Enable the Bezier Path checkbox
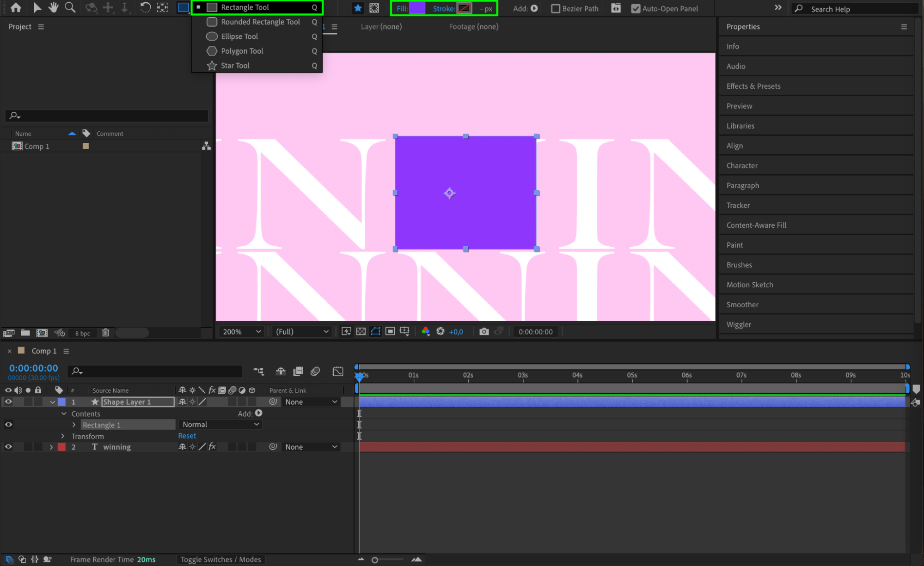This screenshot has width=924, height=566. click(556, 8)
